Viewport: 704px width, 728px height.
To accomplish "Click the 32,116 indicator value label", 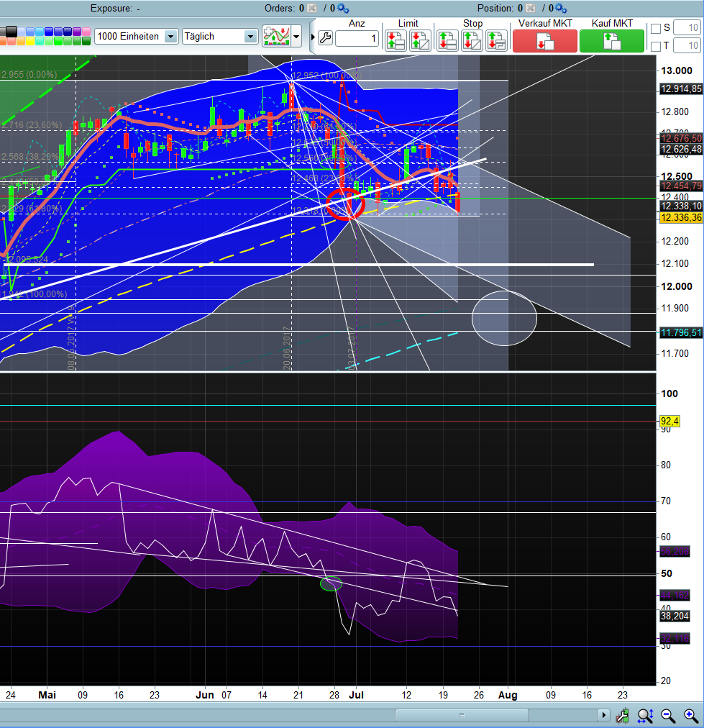I will pyautogui.click(x=675, y=638).
